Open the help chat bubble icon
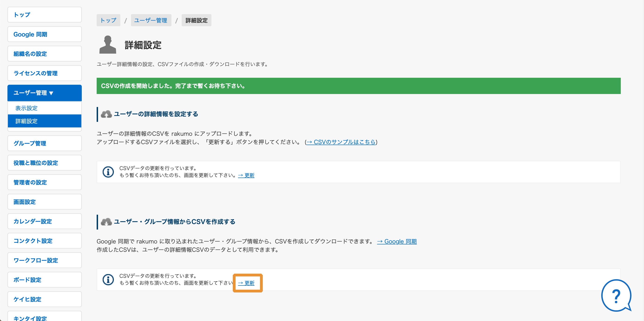644x321 pixels. point(616,295)
